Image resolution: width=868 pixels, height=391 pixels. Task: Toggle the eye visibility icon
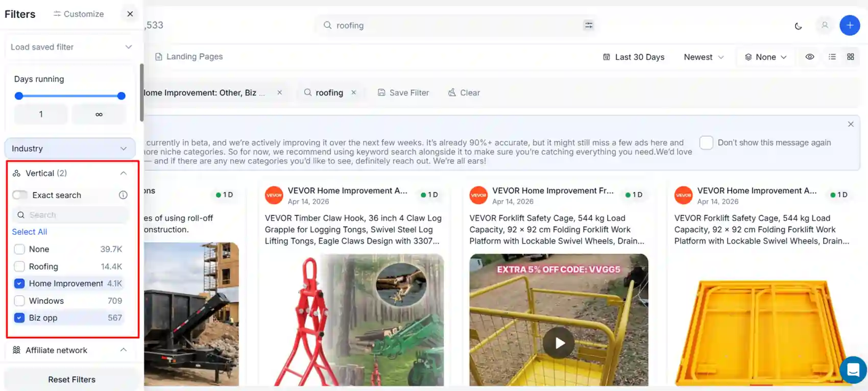[810, 57]
